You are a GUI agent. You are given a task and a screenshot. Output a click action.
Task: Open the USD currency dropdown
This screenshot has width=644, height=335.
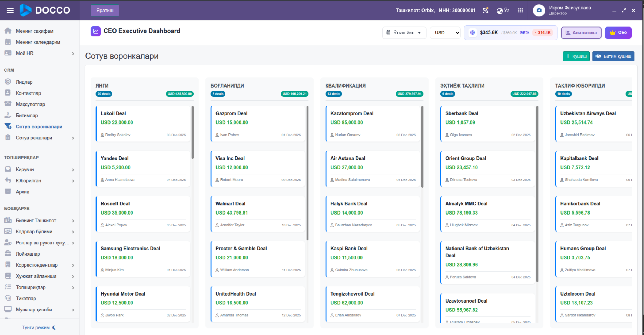pos(445,33)
